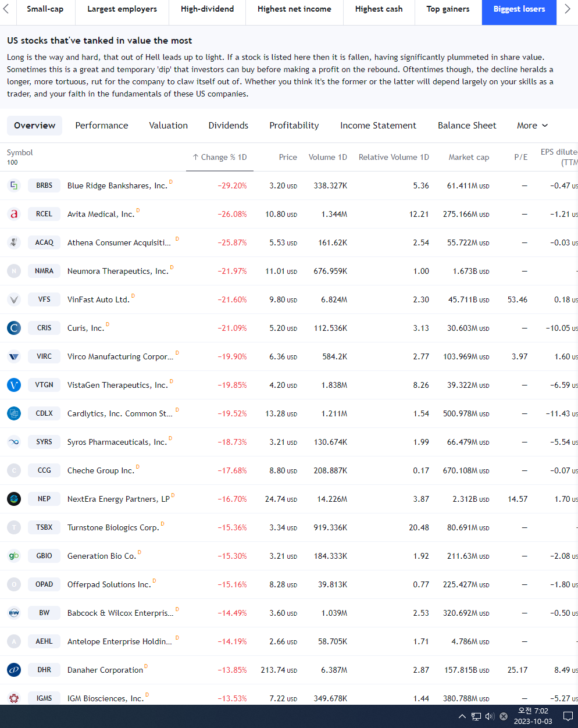578x728 pixels.
Task: Sort by Relative Volume 1D header
Action: [x=394, y=158]
